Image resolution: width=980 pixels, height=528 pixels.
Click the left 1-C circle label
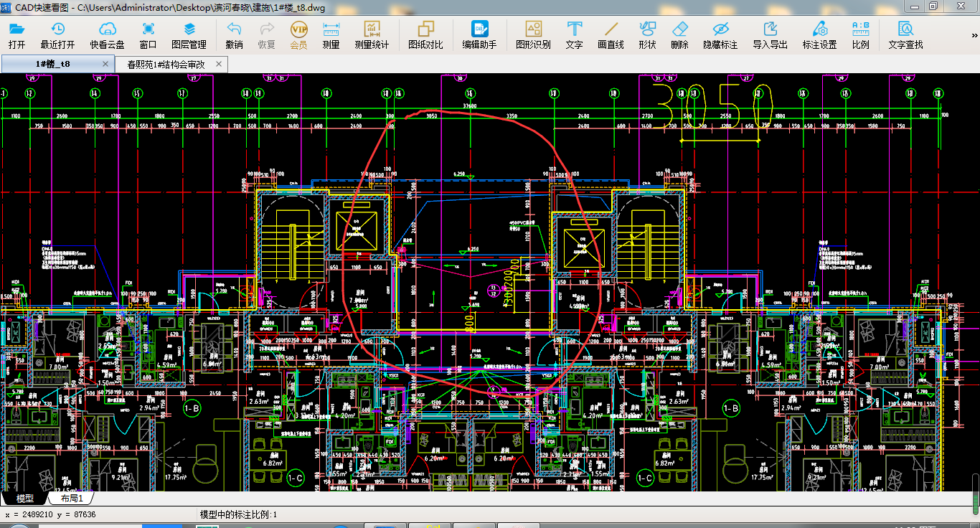click(295, 478)
